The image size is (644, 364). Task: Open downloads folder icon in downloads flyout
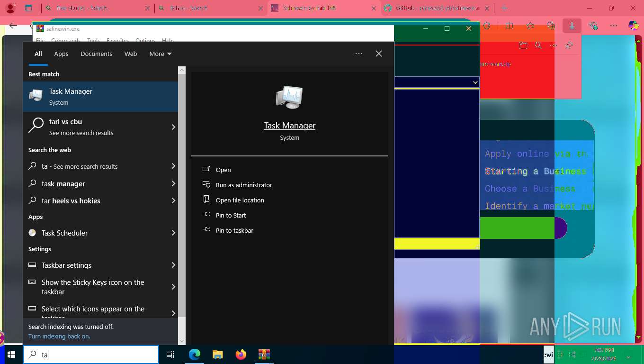[x=523, y=45]
